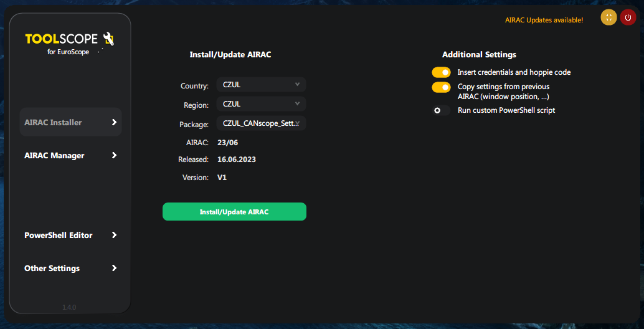Click the version value V1

coord(222,178)
